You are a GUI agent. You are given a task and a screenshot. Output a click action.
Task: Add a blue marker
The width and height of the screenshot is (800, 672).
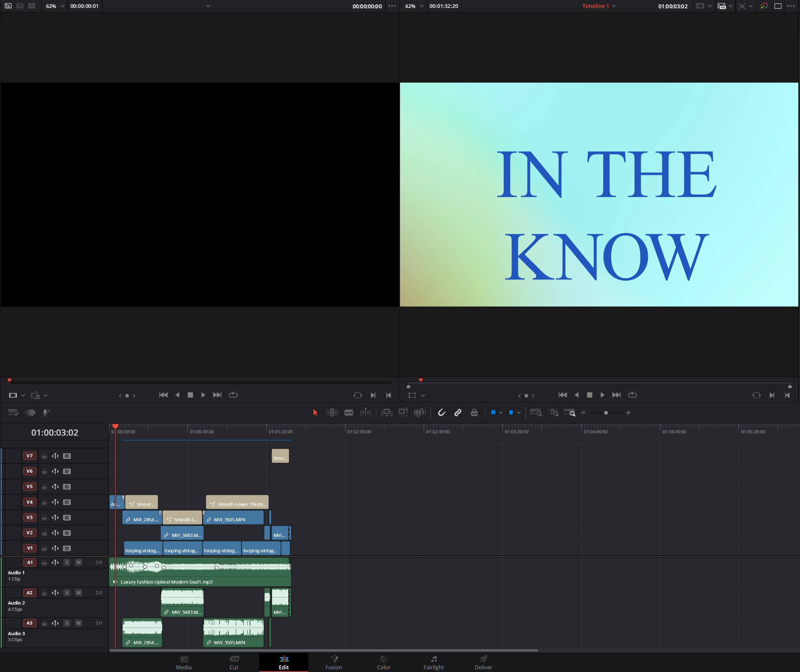point(511,412)
